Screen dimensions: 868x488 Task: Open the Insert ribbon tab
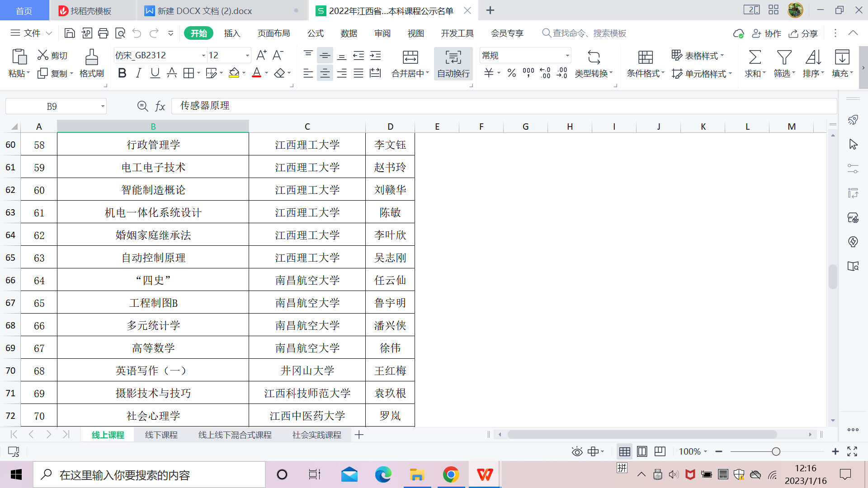232,33
